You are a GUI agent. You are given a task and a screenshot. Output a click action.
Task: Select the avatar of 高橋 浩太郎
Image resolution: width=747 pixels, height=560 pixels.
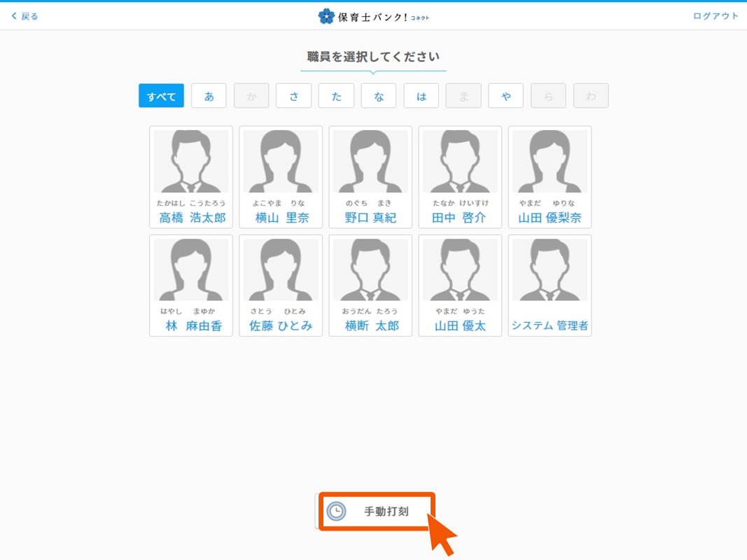(x=191, y=162)
